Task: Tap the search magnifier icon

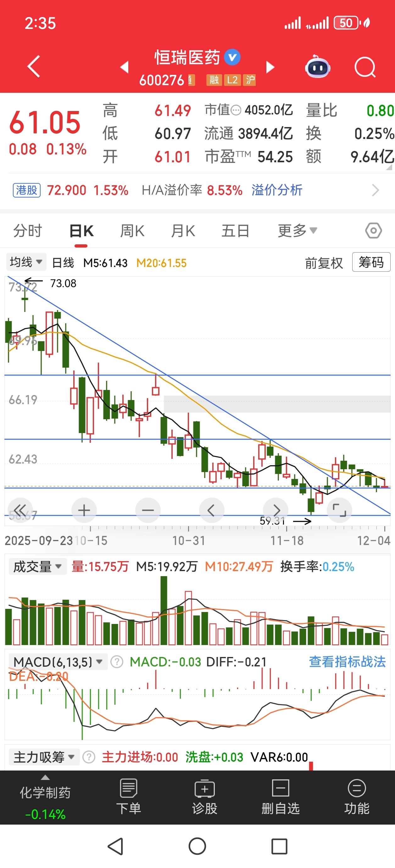Action: [x=365, y=67]
